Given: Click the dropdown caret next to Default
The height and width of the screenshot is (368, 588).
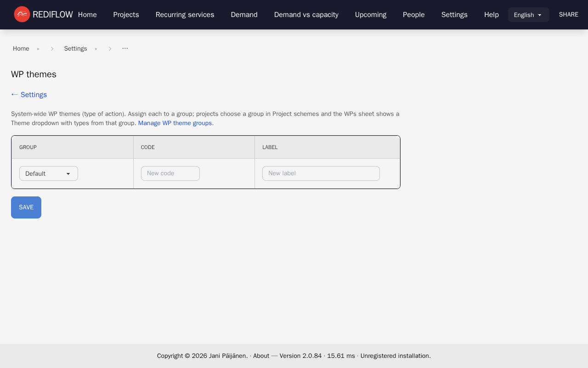Looking at the screenshot, I should (69, 173).
